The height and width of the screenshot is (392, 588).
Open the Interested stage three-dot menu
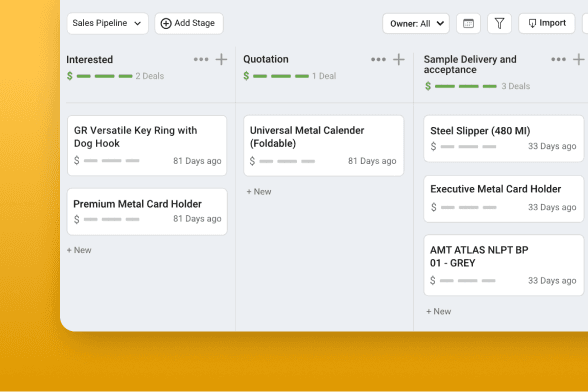click(x=201, y=59)
